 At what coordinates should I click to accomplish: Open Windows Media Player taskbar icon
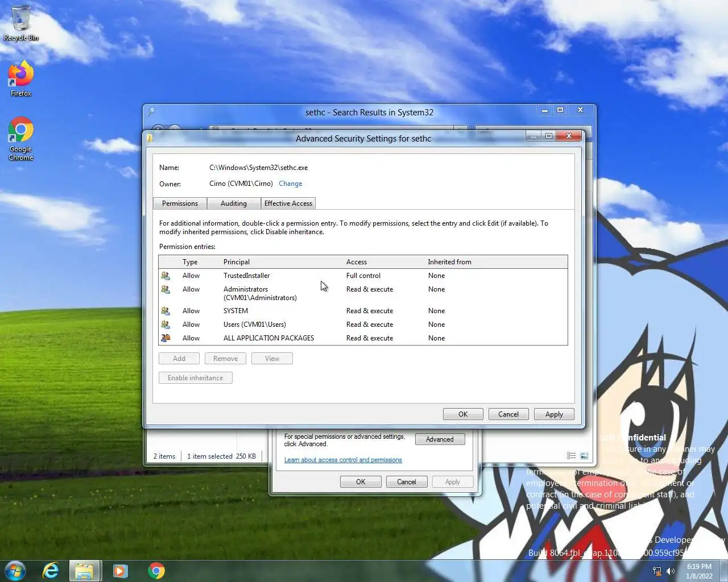(x=120, y=571)
